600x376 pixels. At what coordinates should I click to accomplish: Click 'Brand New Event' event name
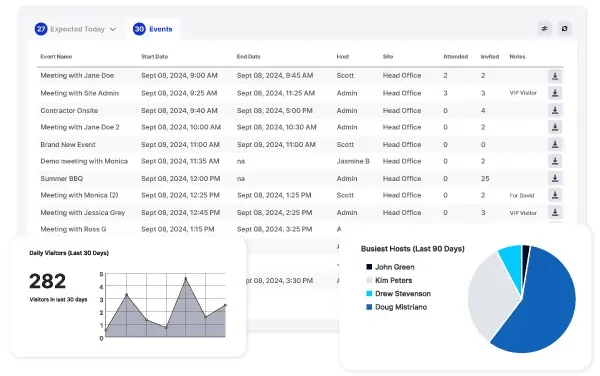[68, 145]
